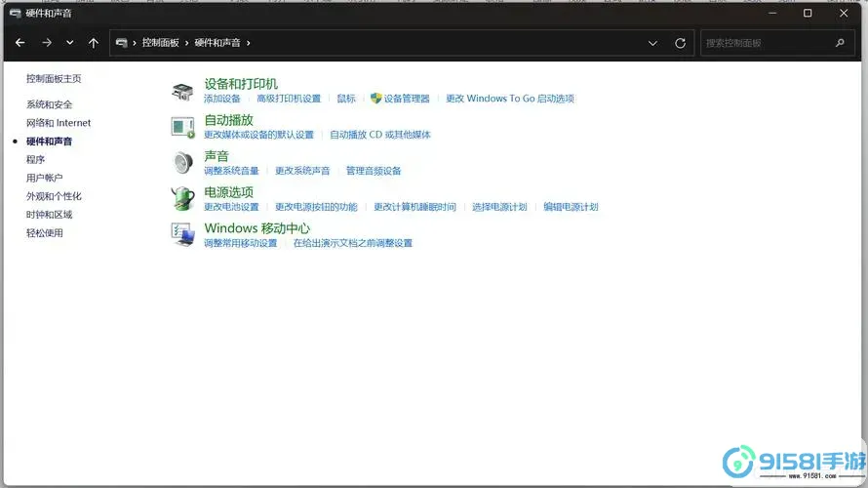
Task: Open the 声音 speaker icon
Action: [x=182, y=163]
